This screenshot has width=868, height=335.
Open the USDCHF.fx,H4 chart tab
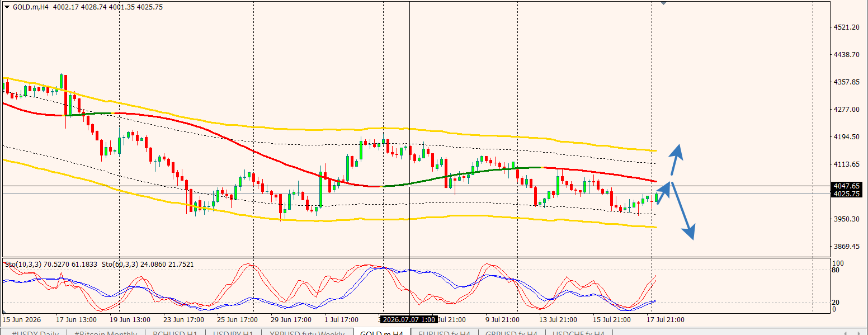[x=579, y=334]
